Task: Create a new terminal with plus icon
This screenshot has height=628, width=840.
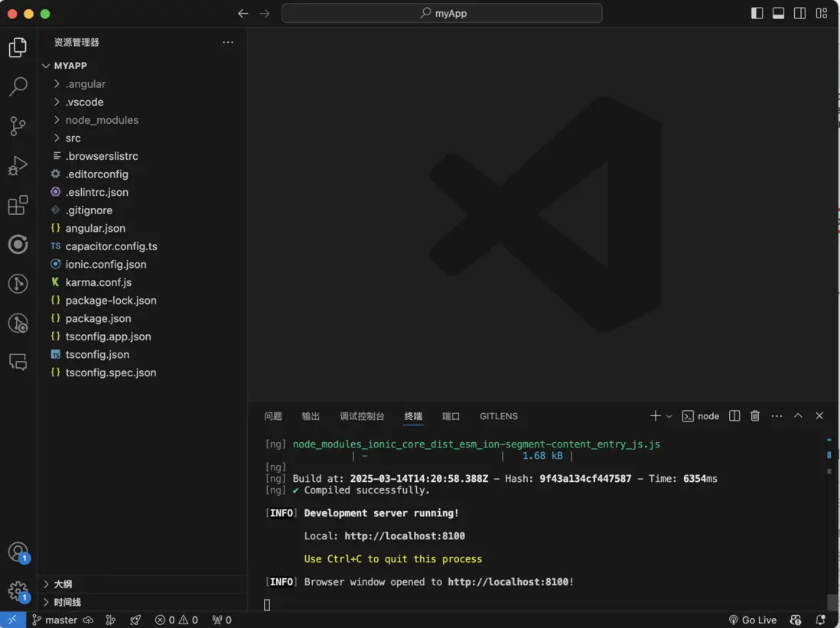Action: [655, 416]
